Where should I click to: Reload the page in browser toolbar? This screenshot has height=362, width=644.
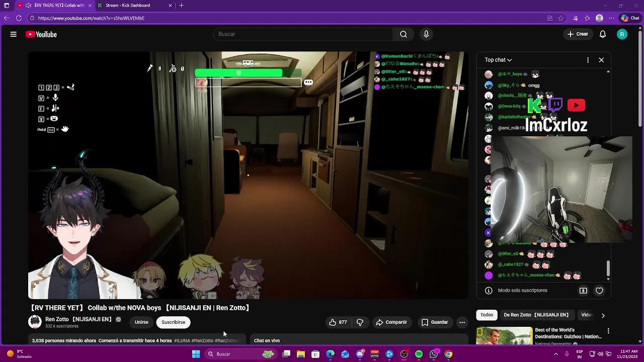tap(19, 18)
